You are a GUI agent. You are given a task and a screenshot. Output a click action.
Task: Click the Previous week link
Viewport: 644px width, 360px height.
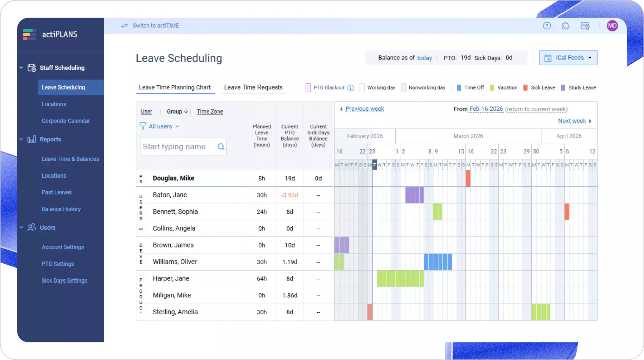click(364, 109)
